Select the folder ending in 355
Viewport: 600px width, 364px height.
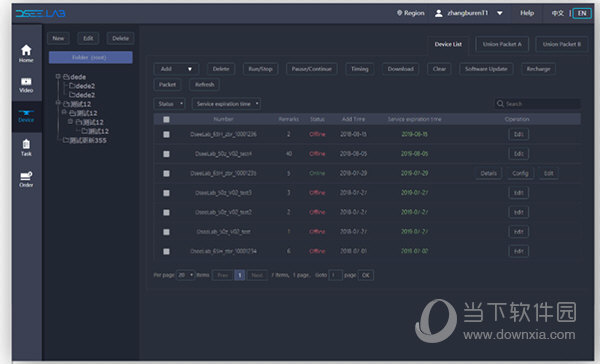pos(85,140)
